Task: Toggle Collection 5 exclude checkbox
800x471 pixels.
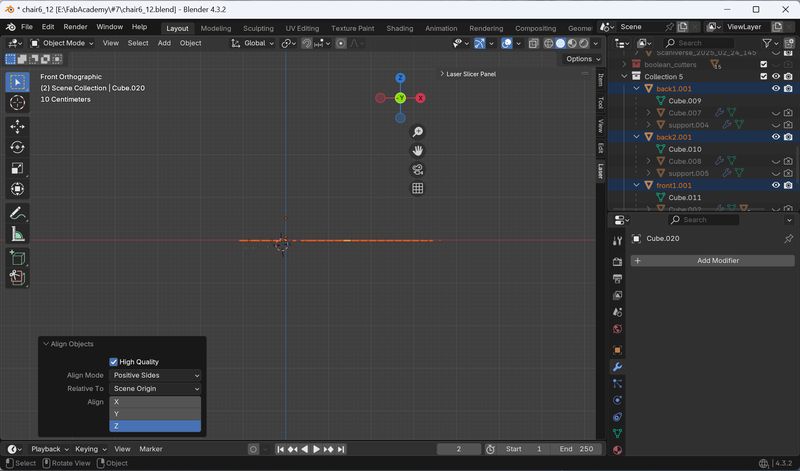Action: pyautogui.click(x=763, y=77)
